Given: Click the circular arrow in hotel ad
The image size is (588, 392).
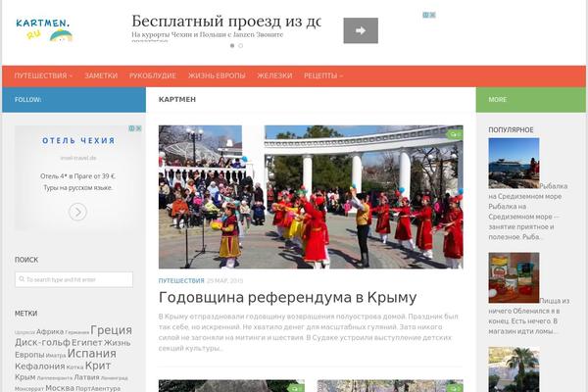Looking at the screenshot, I should 77,212.
